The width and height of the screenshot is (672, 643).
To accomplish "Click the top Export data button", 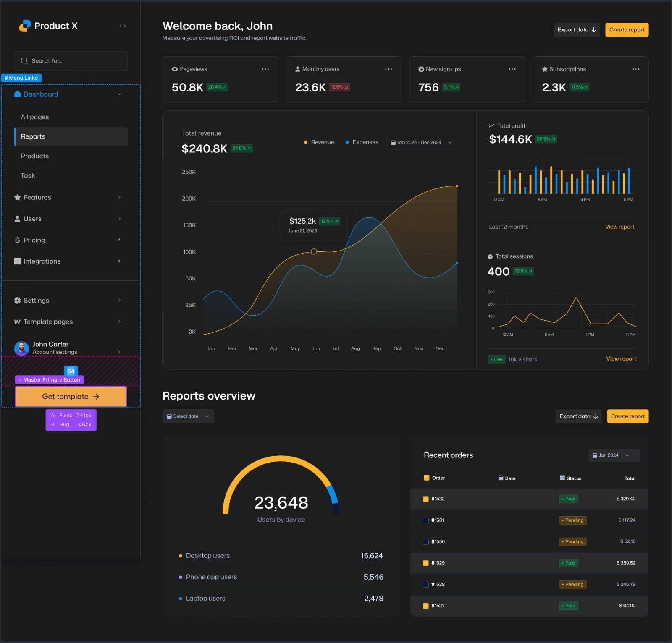I will pyautogui.click(x=577, y=30).
